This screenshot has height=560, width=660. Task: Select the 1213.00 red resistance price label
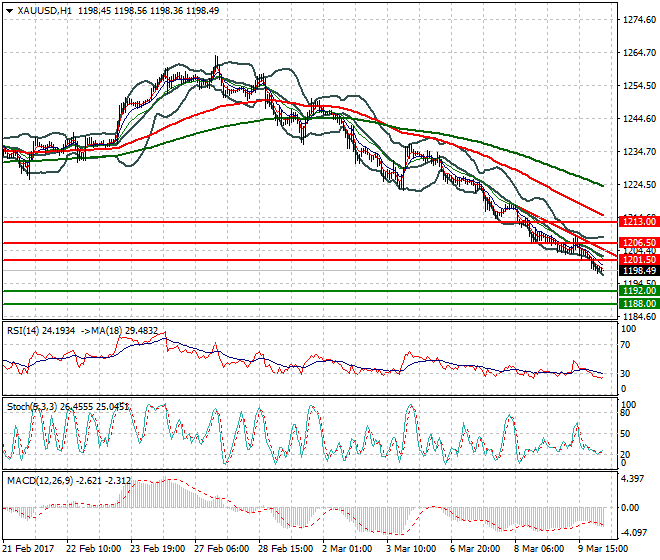click(x=639, y=221)
